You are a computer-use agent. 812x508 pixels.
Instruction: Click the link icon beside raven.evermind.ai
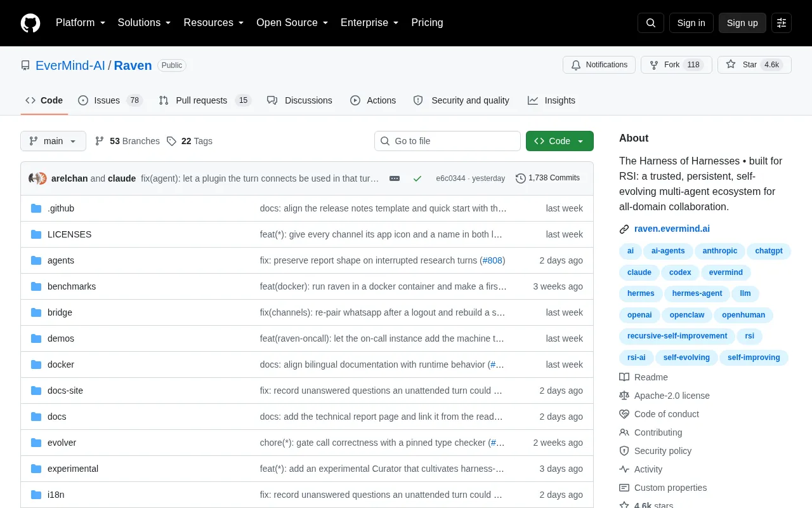tap(624, 229)
